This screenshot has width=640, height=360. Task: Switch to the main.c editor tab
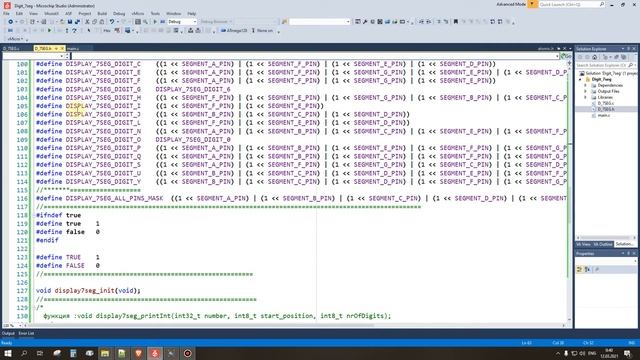click(x=73, y=49)
